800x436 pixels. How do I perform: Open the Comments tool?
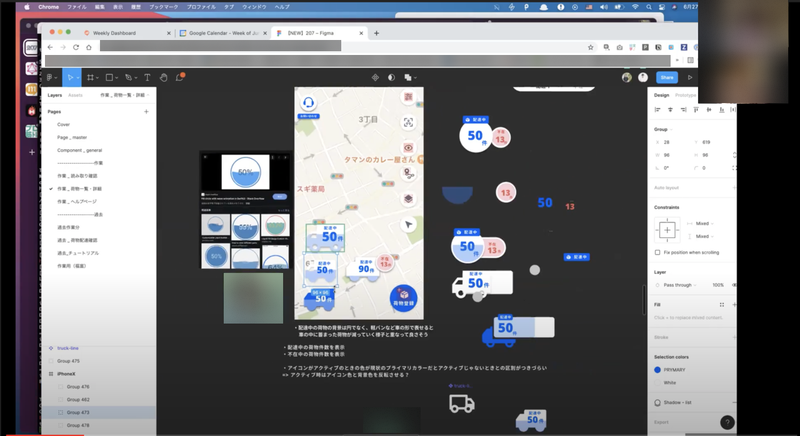click(x=180, y=78)
